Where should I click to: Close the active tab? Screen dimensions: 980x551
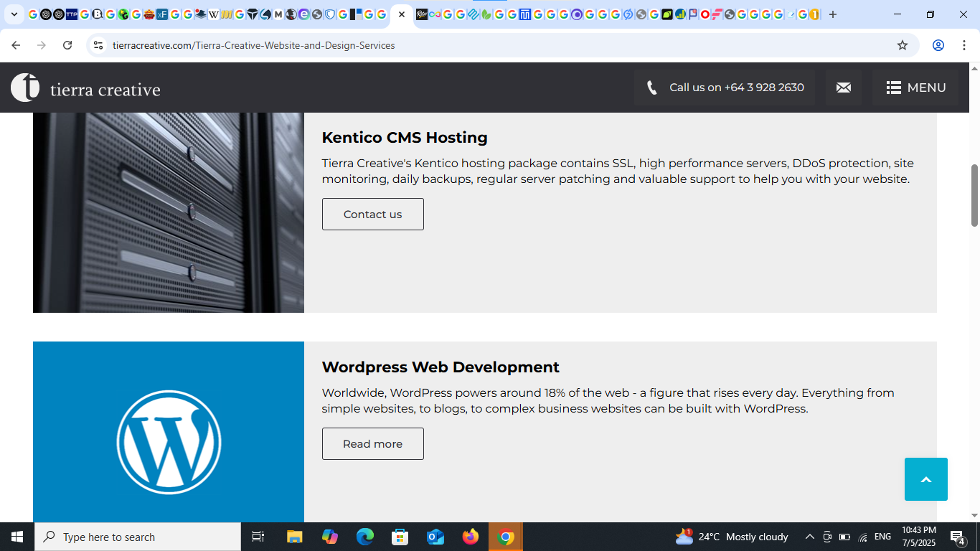pyautogui.click(x=402, y=14)
